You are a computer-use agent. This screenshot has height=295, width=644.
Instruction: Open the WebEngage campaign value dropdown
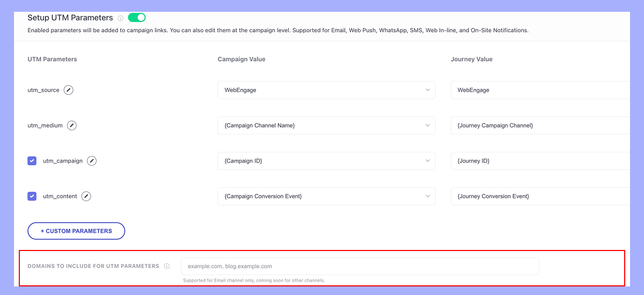click(326, 90)
